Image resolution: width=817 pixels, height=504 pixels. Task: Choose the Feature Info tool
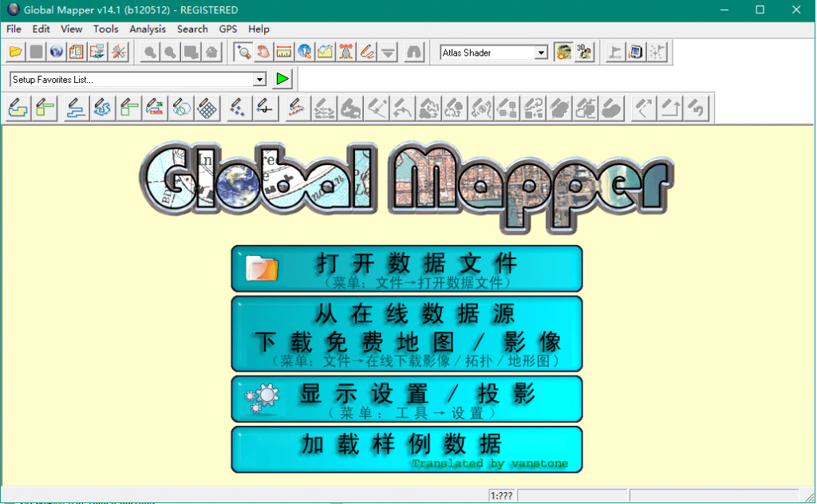pos(304,53)
